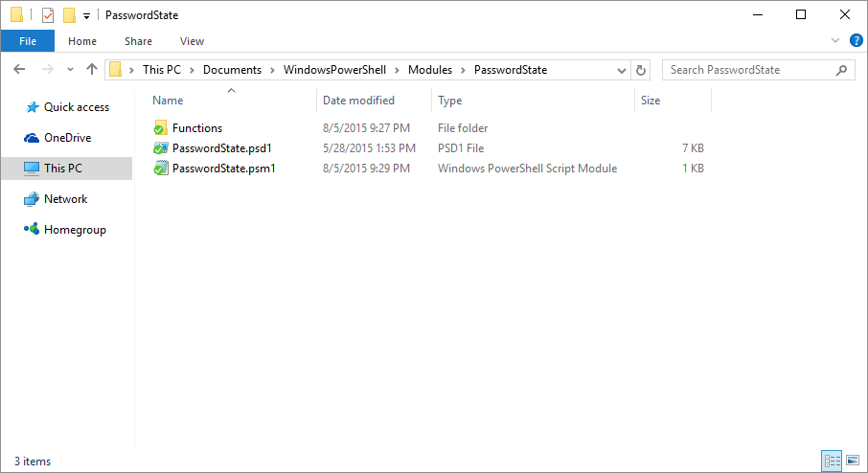Expand chevron after This PC breadcrumb

[192, 70]
